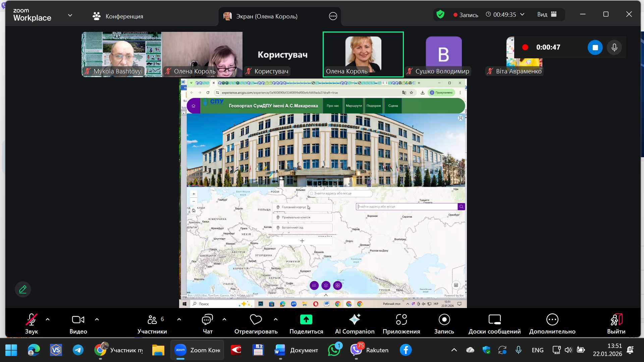Click the Отреагировать reactions heart icon

click(256, 320)
